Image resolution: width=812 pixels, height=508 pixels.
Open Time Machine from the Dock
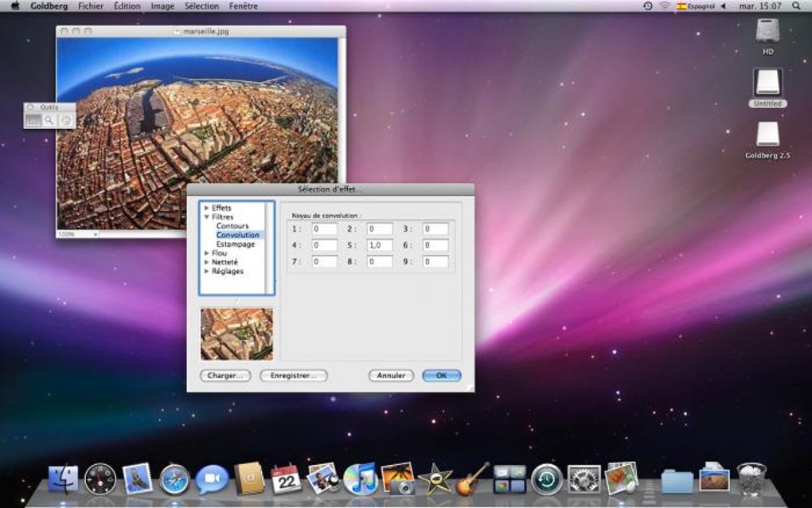click(x=546, y=479)
